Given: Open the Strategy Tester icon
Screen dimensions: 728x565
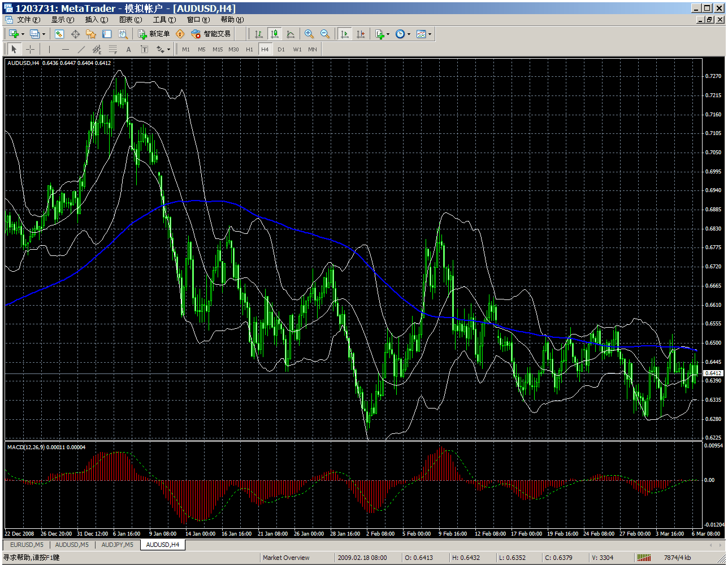Looking at the screenshot, I should point(123,34).
